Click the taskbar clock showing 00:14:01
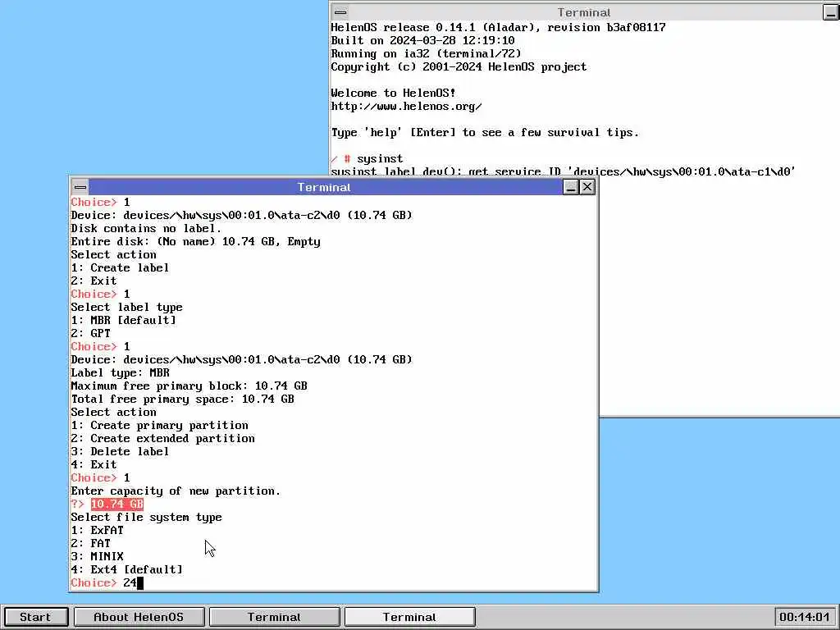Image resolution: width=840 pixels, height=630 pixels. (805, 617)
